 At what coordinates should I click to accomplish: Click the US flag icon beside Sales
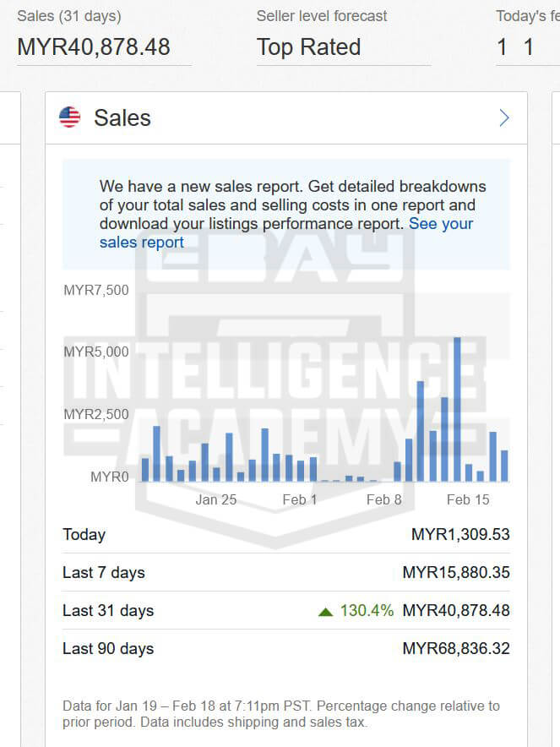coord(69,117)
